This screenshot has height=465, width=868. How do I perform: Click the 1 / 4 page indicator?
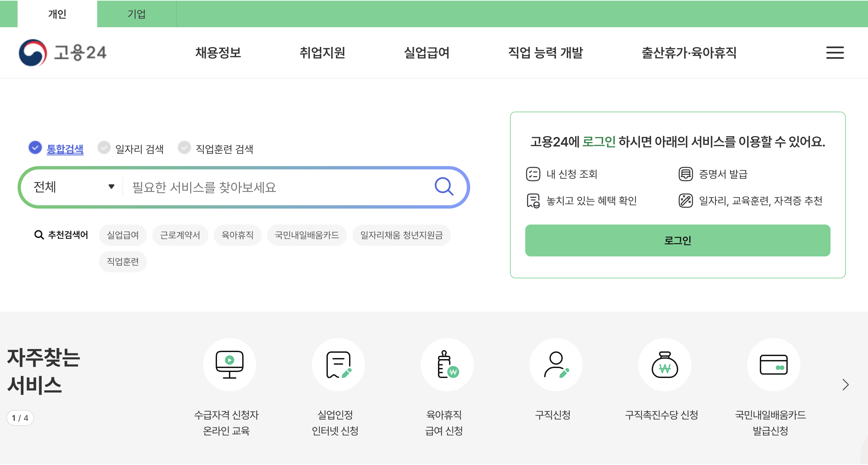pos(20,418)
